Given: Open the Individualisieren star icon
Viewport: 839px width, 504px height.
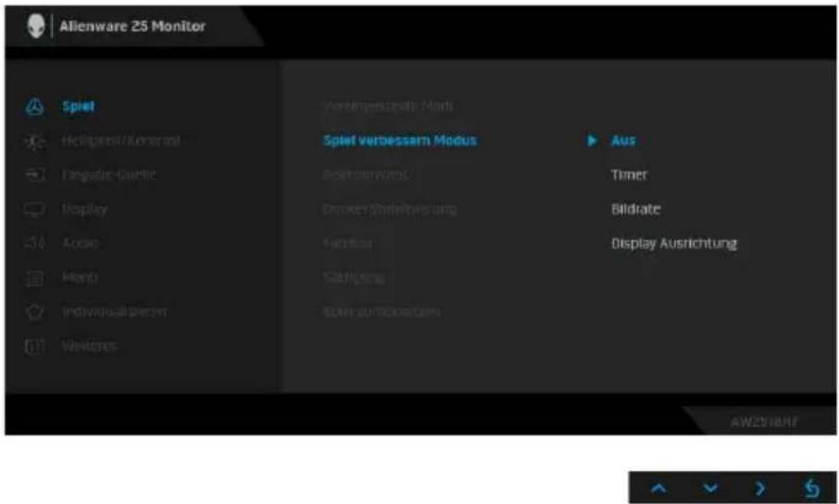Looking at the screenshot, I should coord(35,312).
